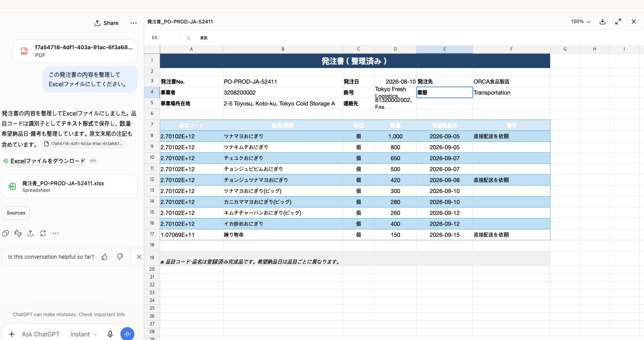Viewport: 644px width, 340px height.
Task: Click the Excelファイルをダウンロード link
Action: (x=48, y=161)
